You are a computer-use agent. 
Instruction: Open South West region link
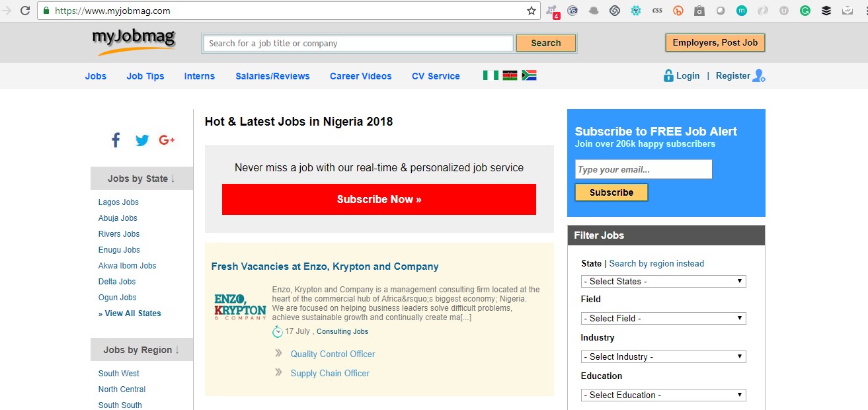(x=119, y=374)
